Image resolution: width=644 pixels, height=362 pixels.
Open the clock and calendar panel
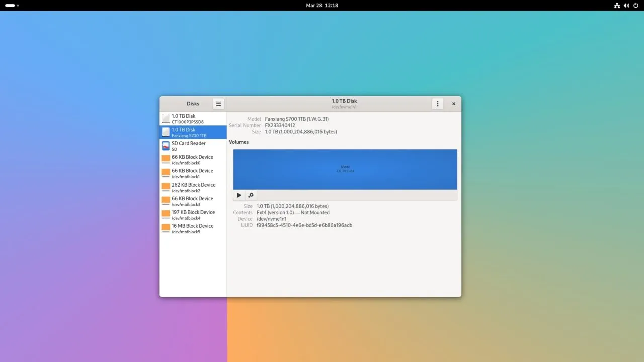click(x=322, y=5)
